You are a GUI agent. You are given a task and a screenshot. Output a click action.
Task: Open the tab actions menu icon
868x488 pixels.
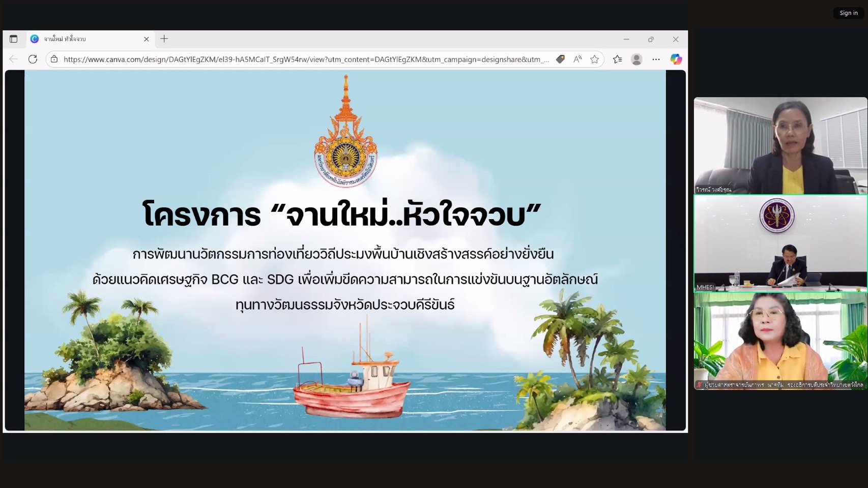pos(14,39)
